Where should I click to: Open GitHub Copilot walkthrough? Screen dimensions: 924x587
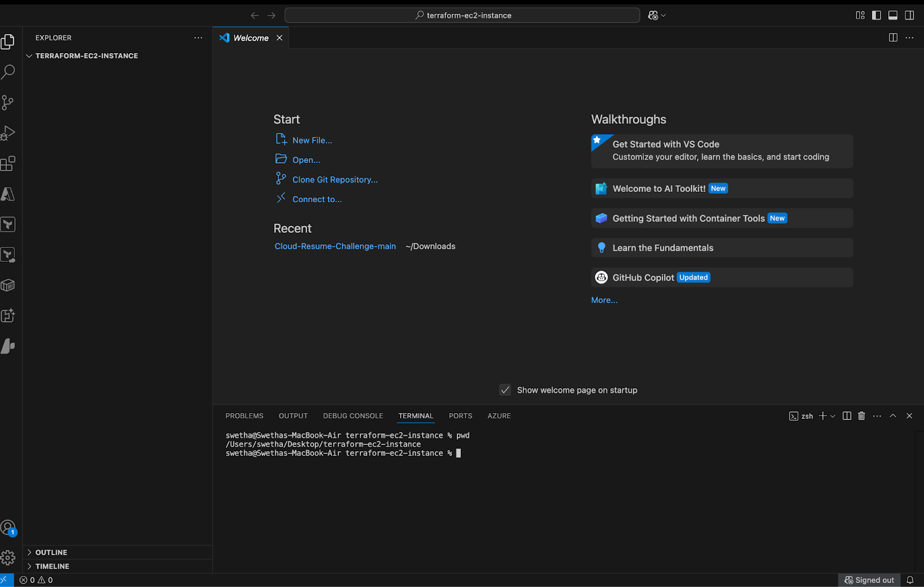tap(722, 277)
